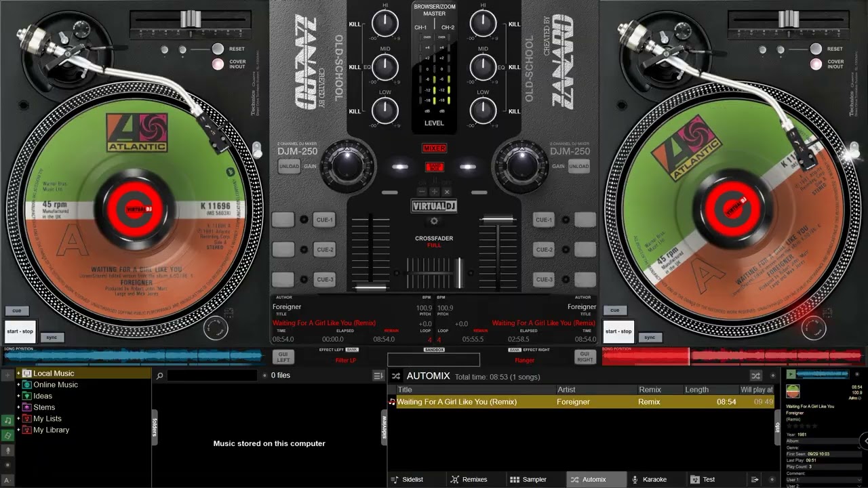This screenshot has height=488, width=868.
Task: Click the My Lists folder icon
Action: pyautogui.click(x=27, y=419)
